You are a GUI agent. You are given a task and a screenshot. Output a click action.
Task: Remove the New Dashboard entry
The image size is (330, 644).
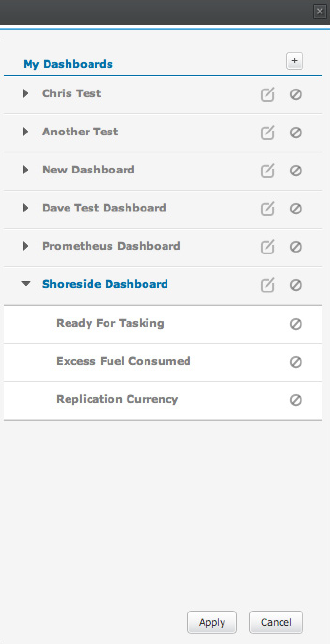click(296, 171)
